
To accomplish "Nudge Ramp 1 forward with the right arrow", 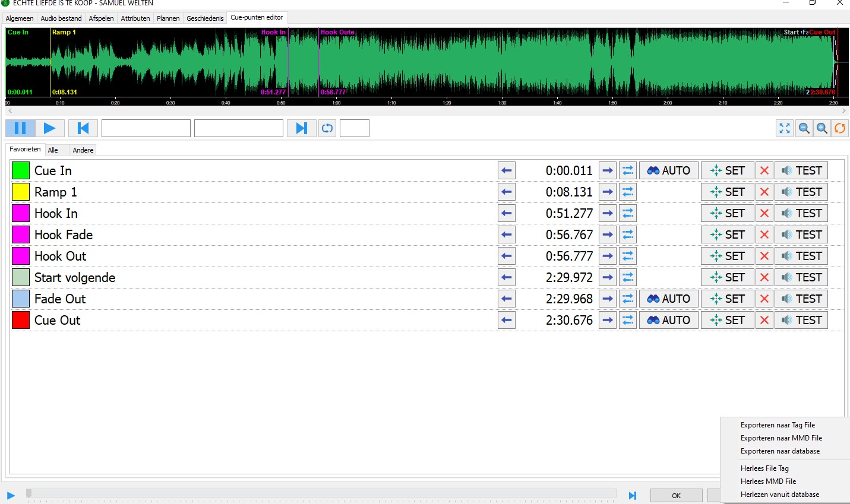I will (608, 192).
